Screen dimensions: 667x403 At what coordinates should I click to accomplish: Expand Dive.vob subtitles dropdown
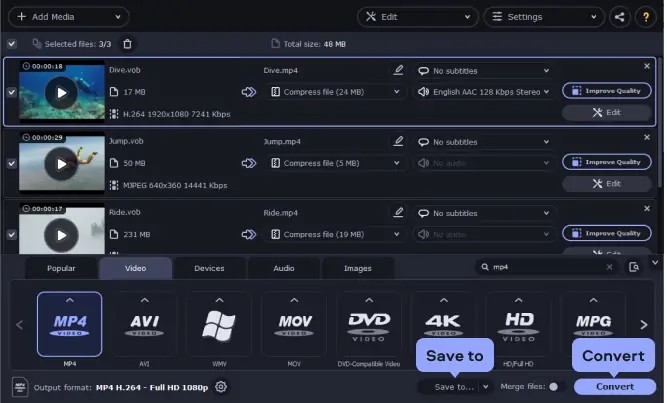(x=484, y=71)
